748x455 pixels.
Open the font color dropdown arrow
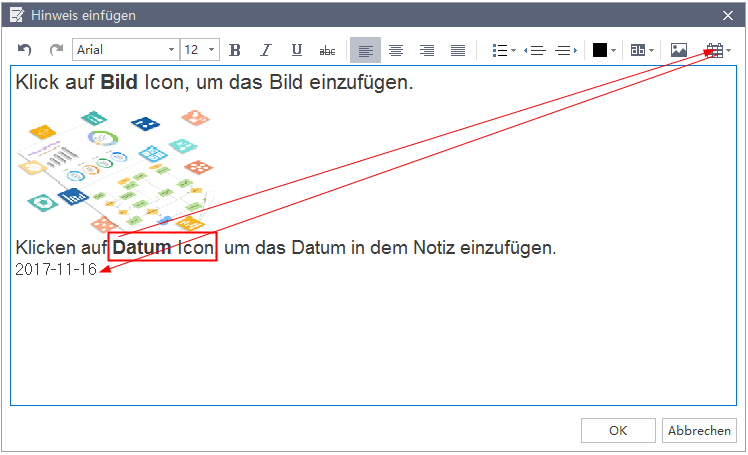tap(613, 50)
